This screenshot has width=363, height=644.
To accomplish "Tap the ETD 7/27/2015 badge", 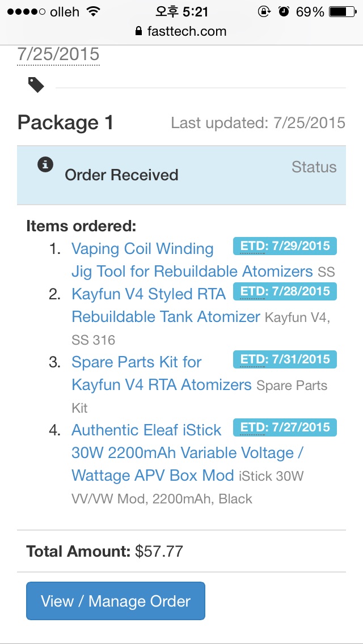I will [285, 427].
